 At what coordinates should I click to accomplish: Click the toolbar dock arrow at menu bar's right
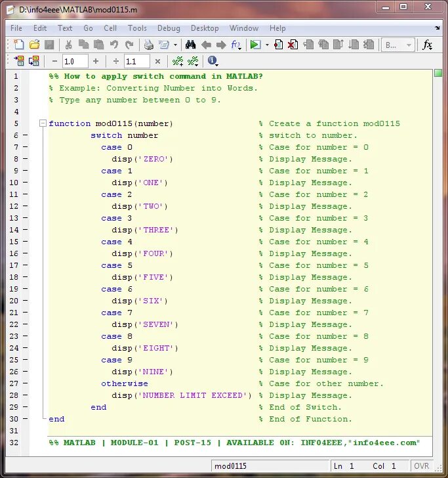pyautogui.click(x=438, y=28)
